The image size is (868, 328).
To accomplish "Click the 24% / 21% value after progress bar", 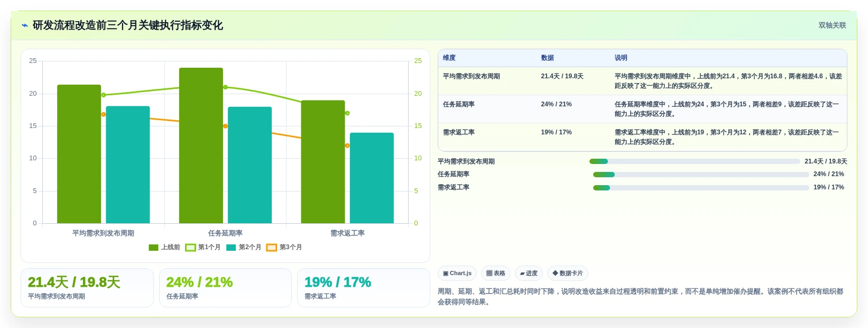I will (x=829, y=174).
